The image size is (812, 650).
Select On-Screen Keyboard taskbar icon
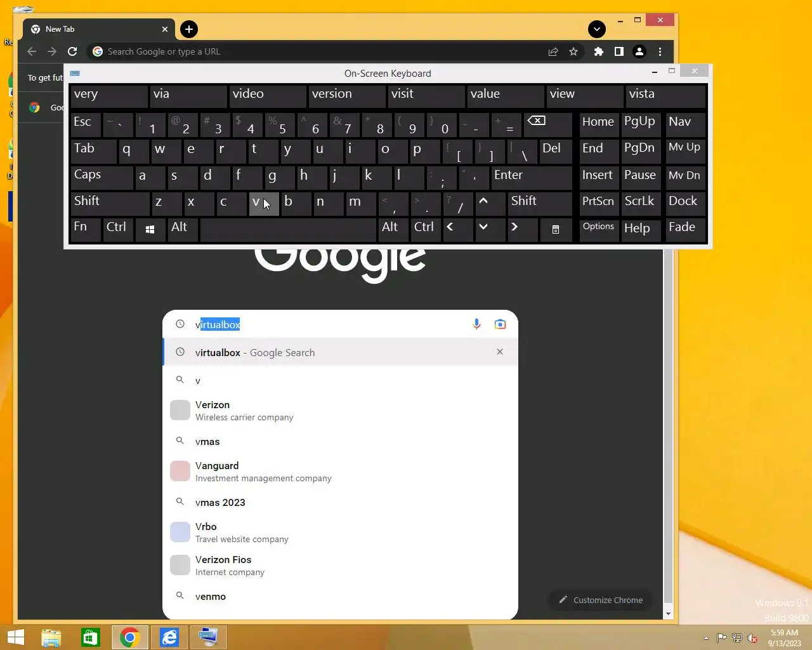point(209,637)
